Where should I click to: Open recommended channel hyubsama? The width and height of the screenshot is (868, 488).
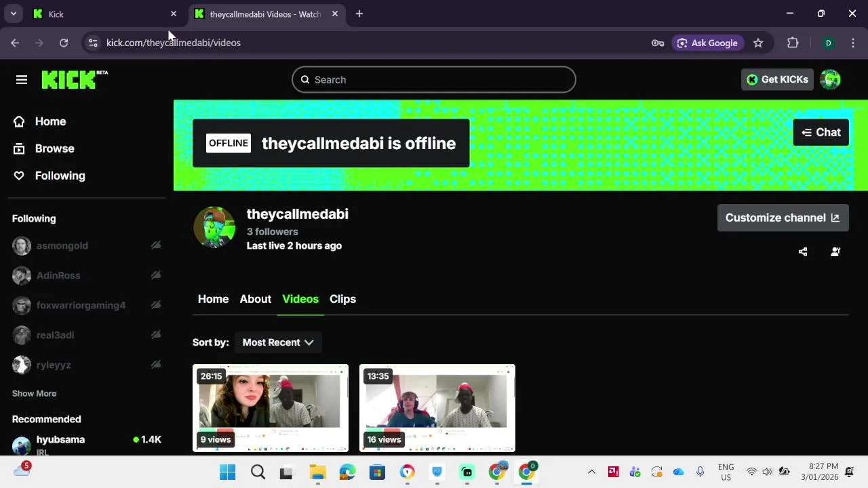click(86, 445)
